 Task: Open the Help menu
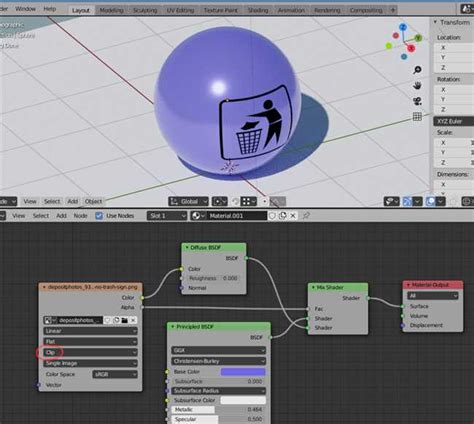tap(50, 9)
